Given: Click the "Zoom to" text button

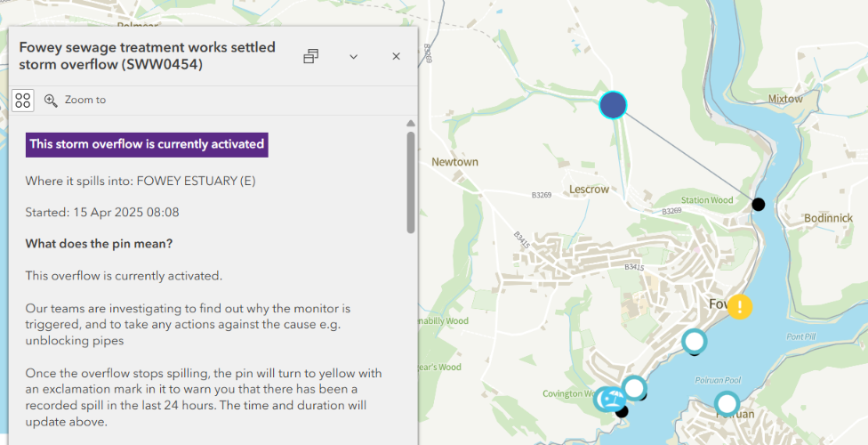Looking at the screenshot, I should coord(84,101).
